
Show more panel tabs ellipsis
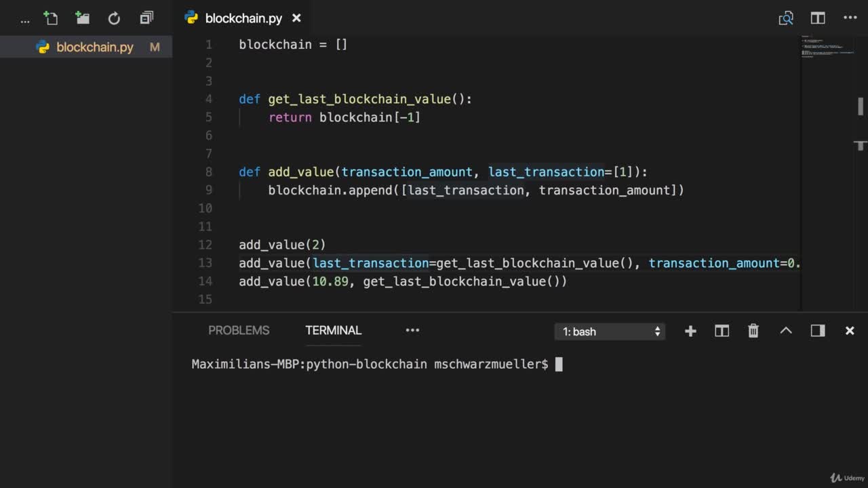point(412,331)
